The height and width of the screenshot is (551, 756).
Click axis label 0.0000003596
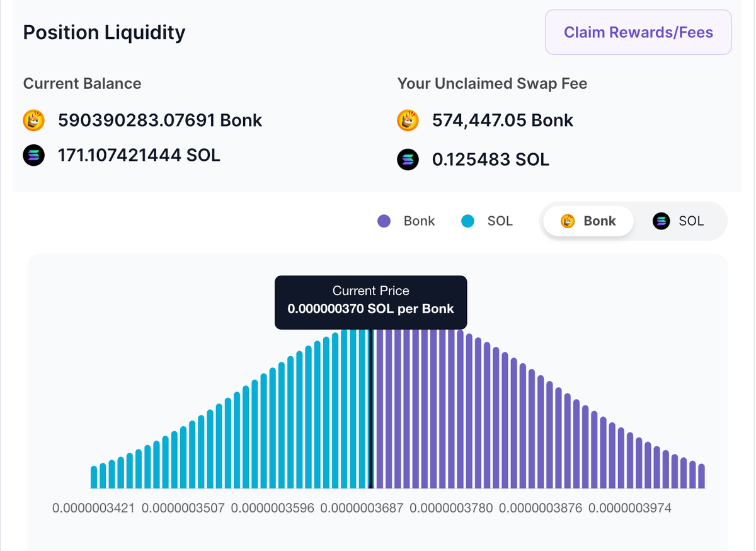tap(273, 508)
